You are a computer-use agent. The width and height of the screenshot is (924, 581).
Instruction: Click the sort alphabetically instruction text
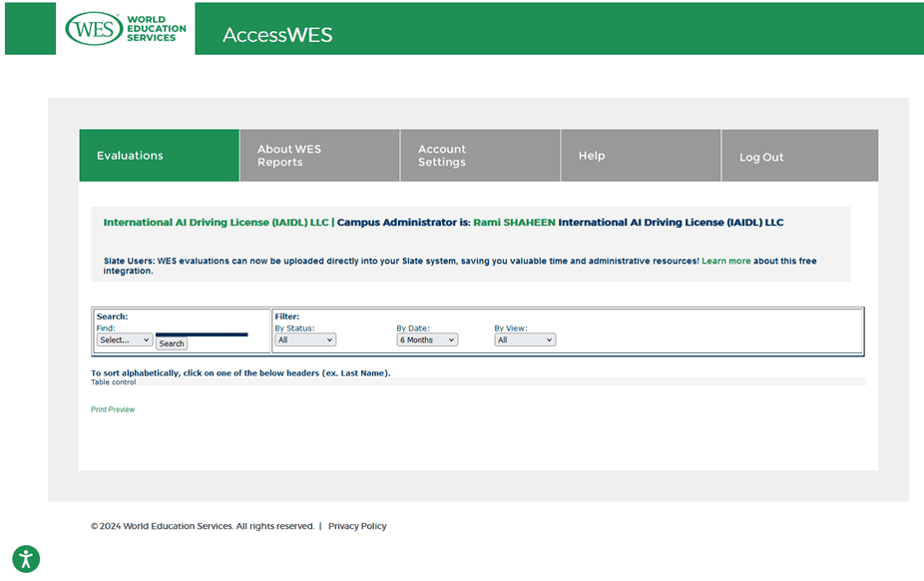[240, 373]
